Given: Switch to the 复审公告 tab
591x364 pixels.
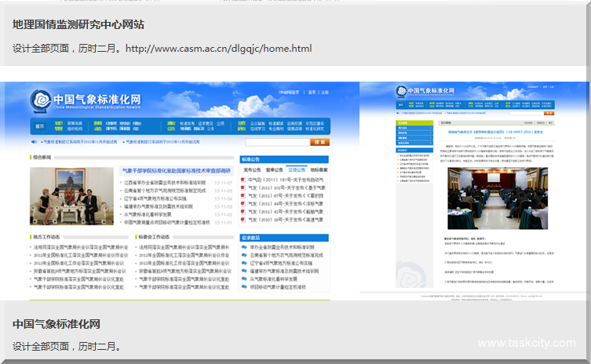Looking at the screenshot, I should point(275,170).
